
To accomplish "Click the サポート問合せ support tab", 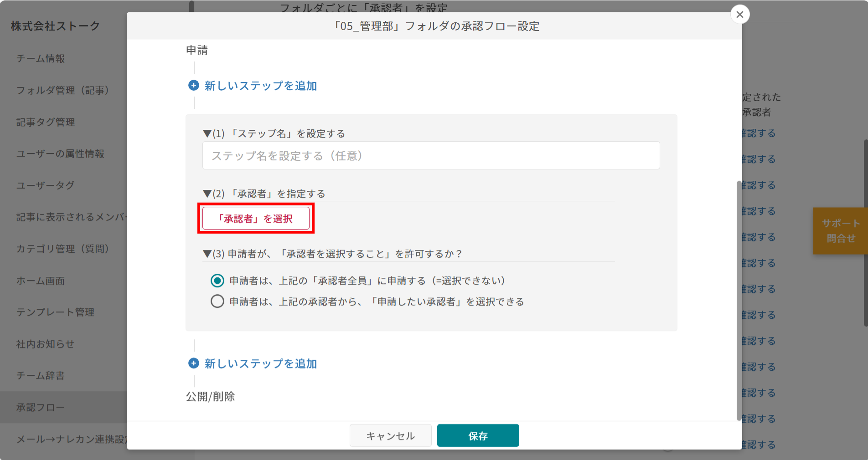I will (840, 231).
